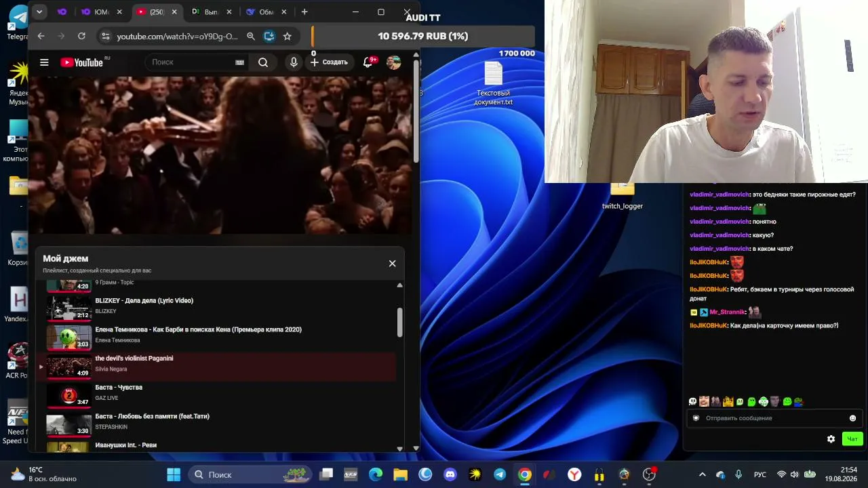Switch to Google Chrome on the taskbar

click(525, 474)
